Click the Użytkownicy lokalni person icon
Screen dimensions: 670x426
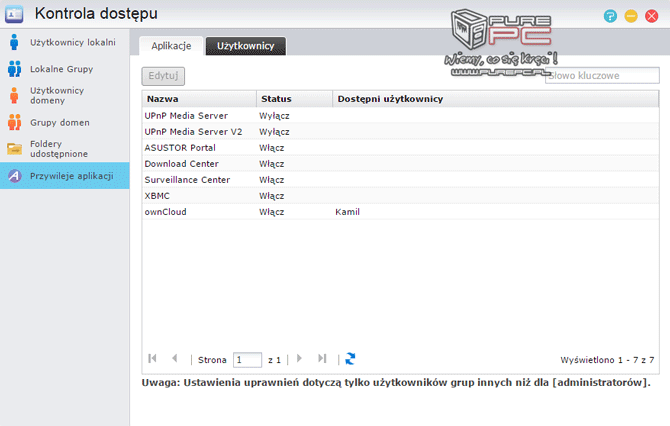point(14,42)
